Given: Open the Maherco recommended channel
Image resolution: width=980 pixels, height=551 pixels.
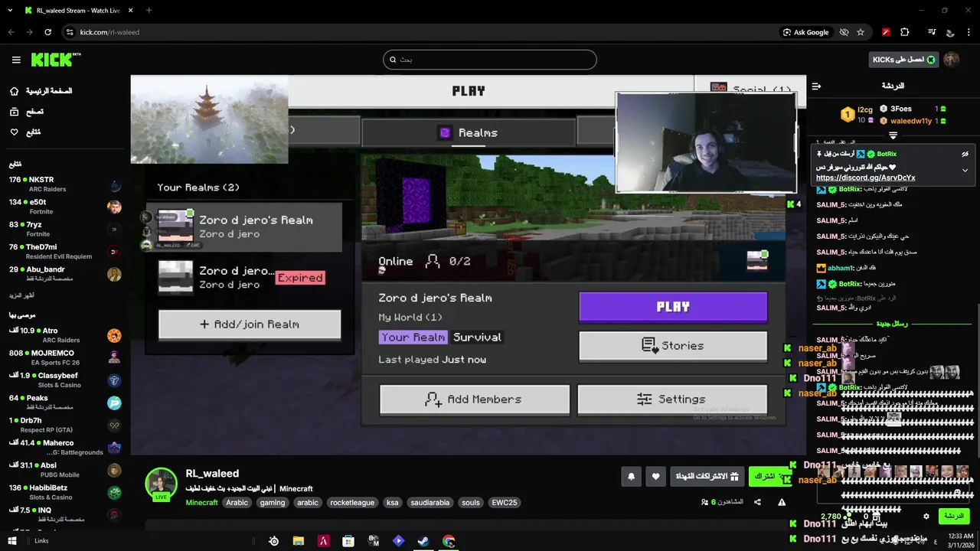Looking at the screenshot, I should [x=65, y=447].
